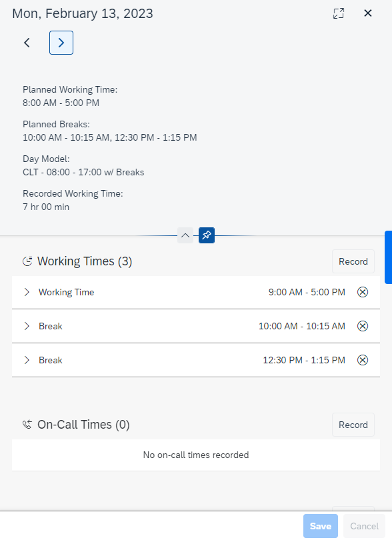Collapse the header with up chevron
The height and width of the screenshot is (540, 392).
pos(185,235)
